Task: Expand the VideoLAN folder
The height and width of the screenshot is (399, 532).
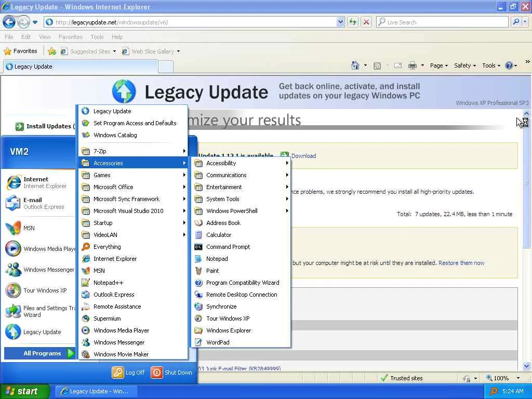Action: 133,235
